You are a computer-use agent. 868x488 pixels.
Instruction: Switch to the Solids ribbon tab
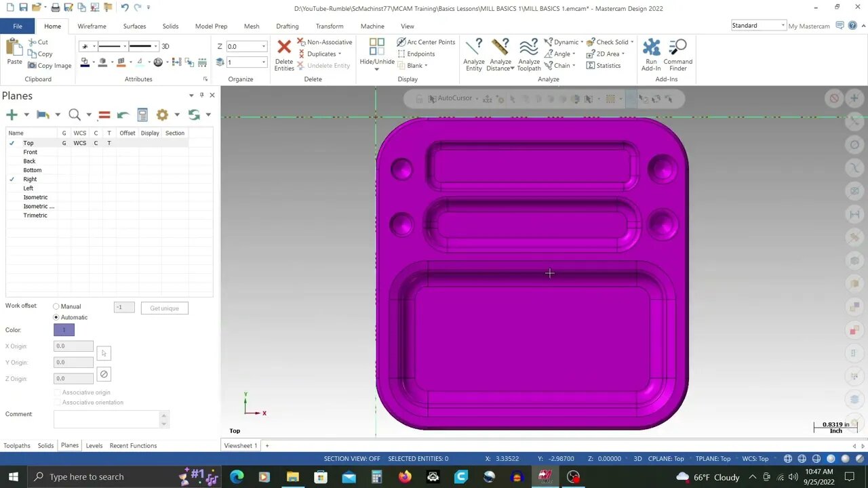[x=170, y=26]
